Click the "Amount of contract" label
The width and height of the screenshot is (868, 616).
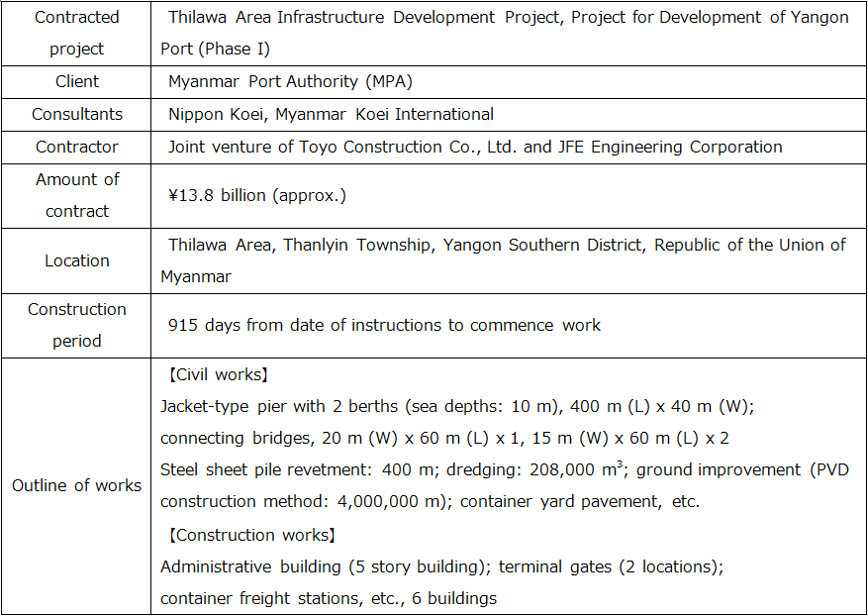tap(77, 195)
